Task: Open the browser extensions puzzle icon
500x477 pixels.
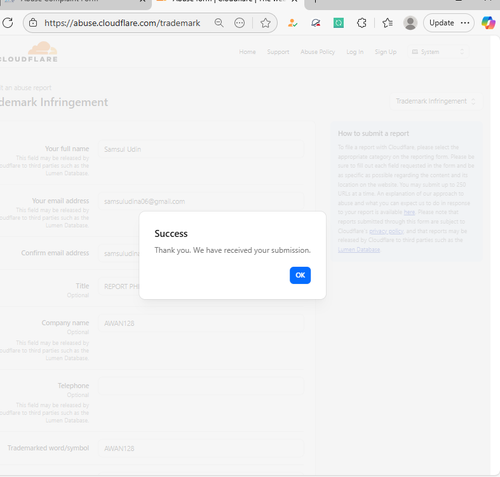Action: click(362, 23)
